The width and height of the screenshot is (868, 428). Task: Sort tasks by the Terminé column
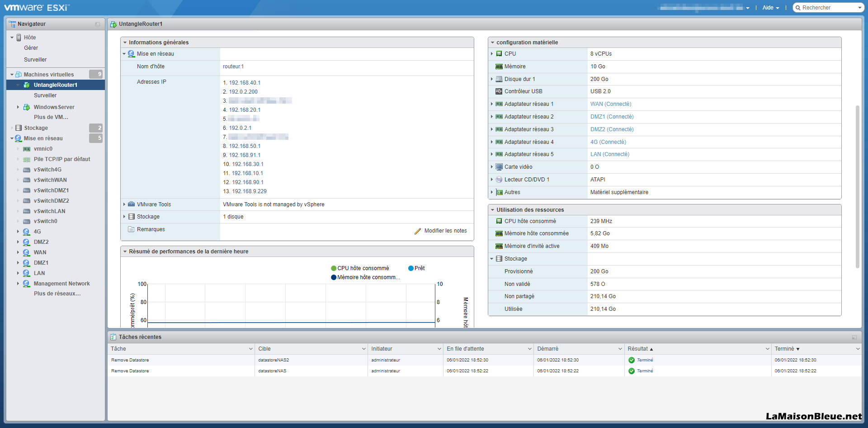tap(787, 349)
